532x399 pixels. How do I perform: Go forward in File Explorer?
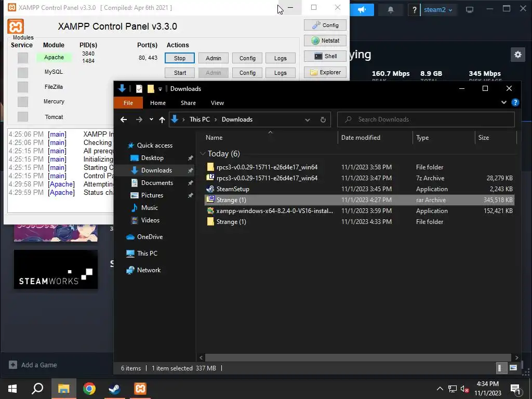tap(139, 119)
